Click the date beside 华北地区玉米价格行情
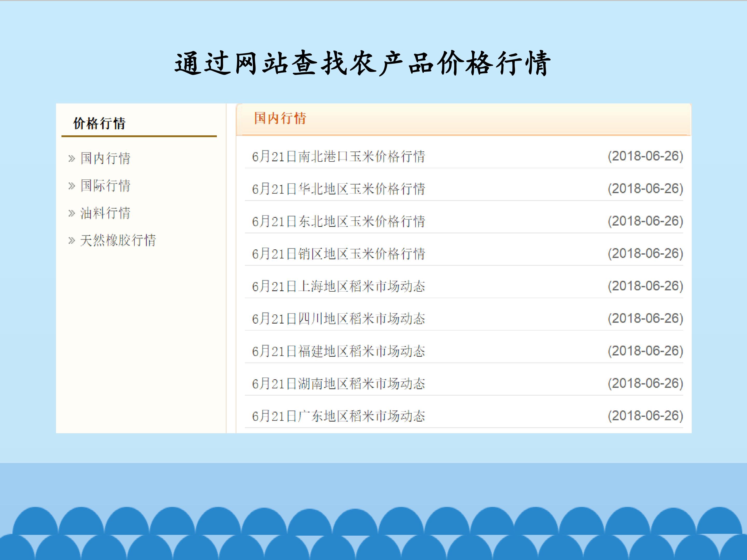Image resolution: width=747 pixels, height=560 pixels. (646, 189)
